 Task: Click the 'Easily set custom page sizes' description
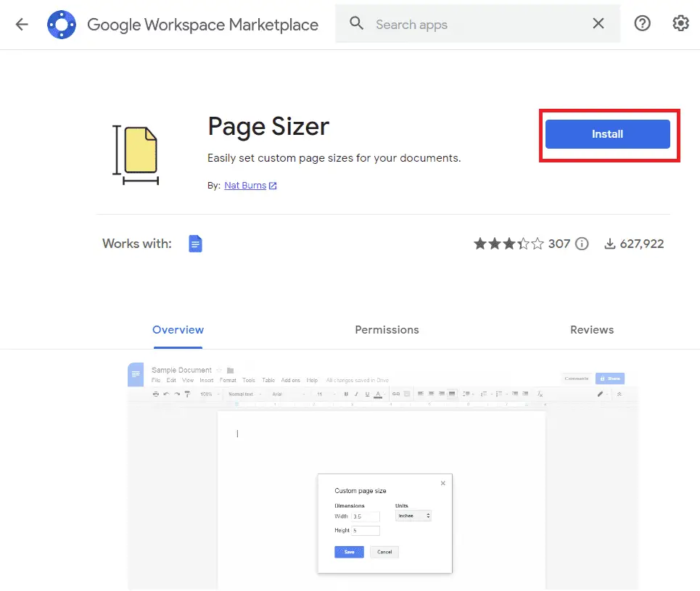(334, 158)
